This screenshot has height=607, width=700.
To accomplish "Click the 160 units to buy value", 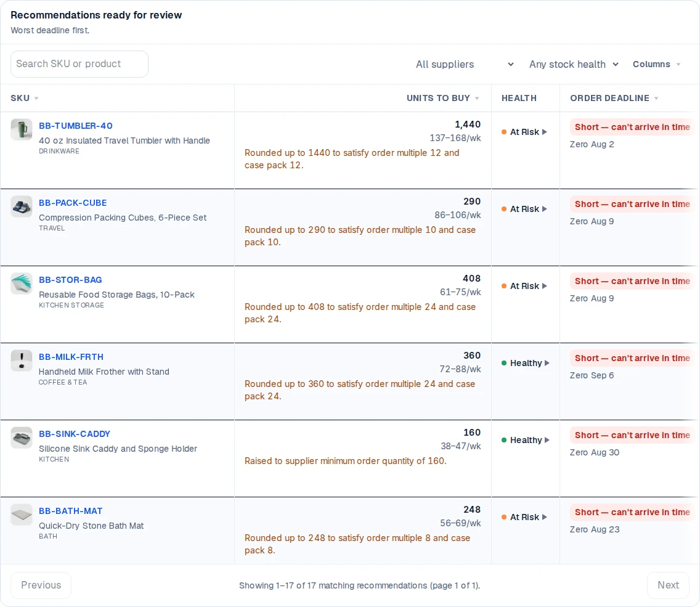I will [x=472, y=433].
